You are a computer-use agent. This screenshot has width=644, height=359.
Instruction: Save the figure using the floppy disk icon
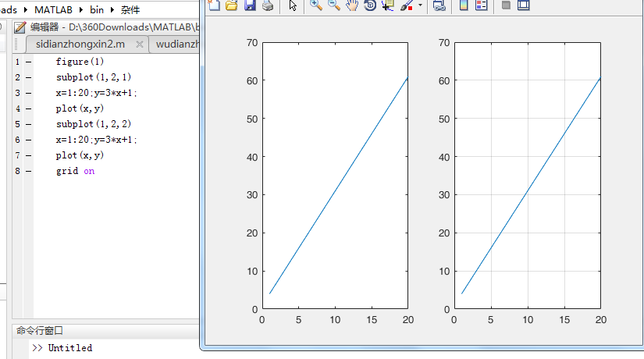point(250,5)
